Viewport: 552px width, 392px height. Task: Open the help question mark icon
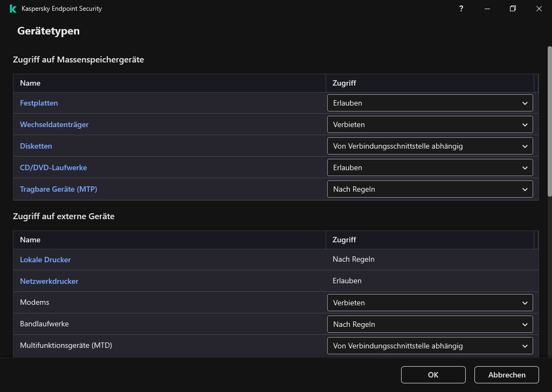click(x=461, y=9)
